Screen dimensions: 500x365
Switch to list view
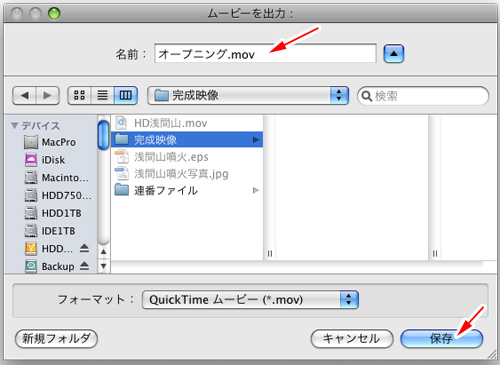click(x=102, y=96)
